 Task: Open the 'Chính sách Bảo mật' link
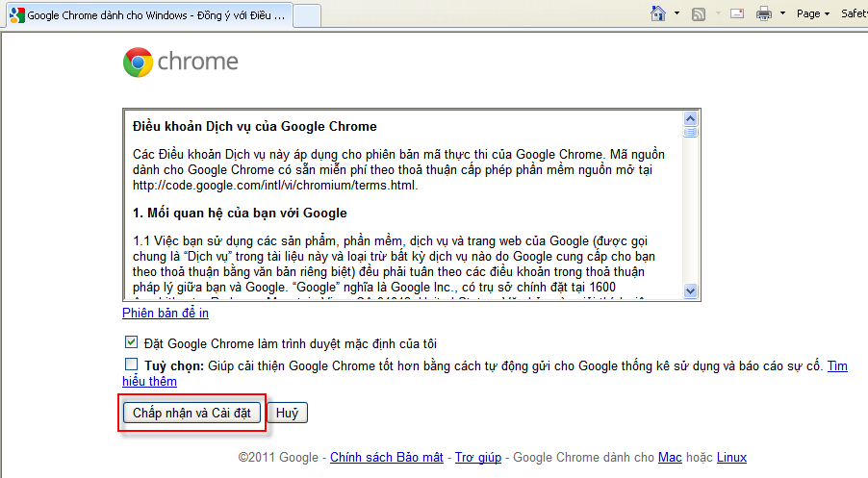click(387, 457)
